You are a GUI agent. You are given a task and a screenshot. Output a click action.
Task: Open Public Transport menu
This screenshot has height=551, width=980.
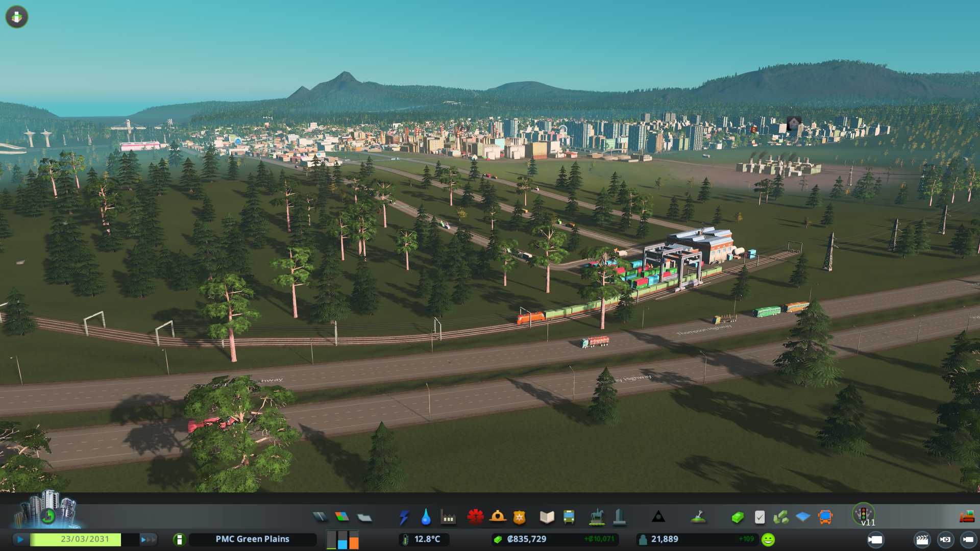569,517
